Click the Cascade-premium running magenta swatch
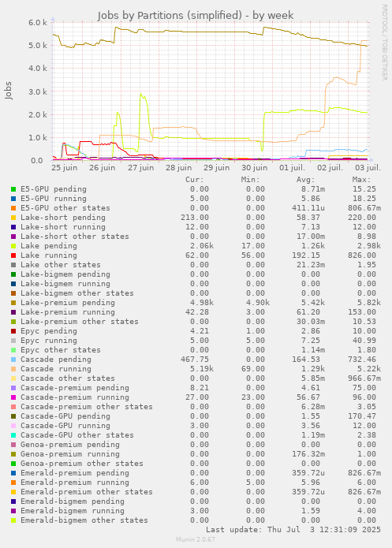This screenshot has width=392, height=548. 13,397
